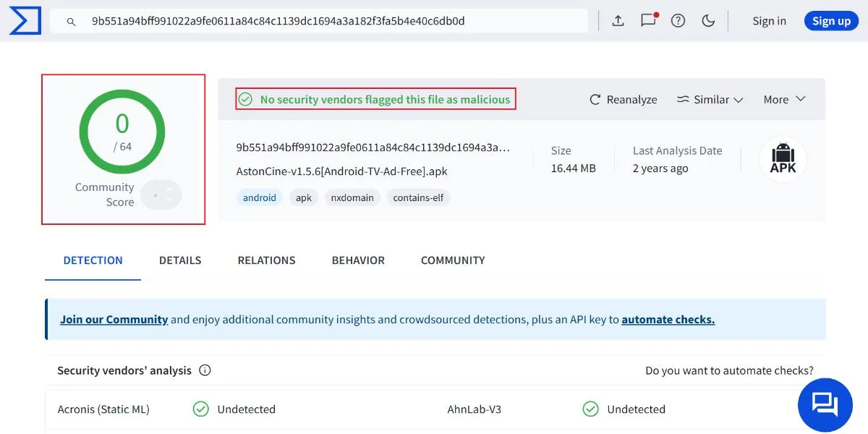This screenshot has width=868, height=434.
Task: Click the Community Score vote control
Action: click(x=161, y=195)
